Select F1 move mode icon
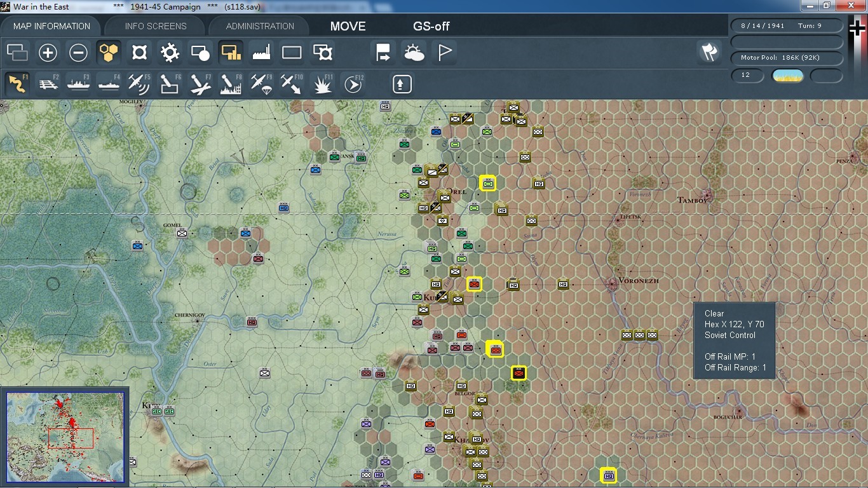 point(17,84)
